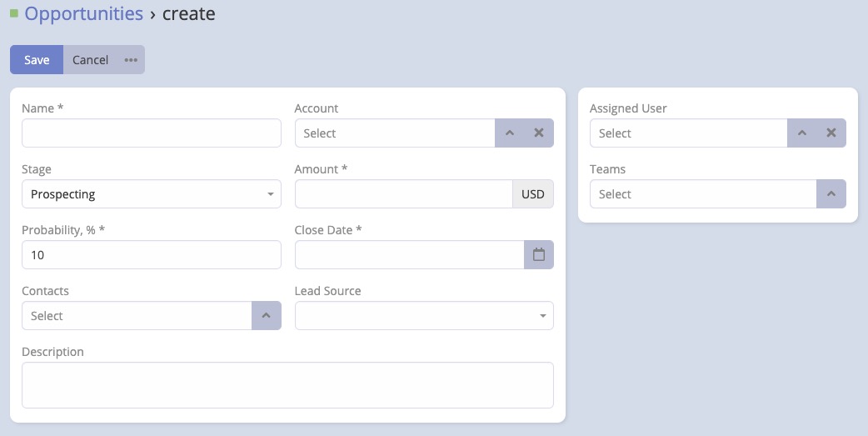This screenshot has width=868, height=436.
Task: Focus the Name input field
Action: [x=151, y=133]
